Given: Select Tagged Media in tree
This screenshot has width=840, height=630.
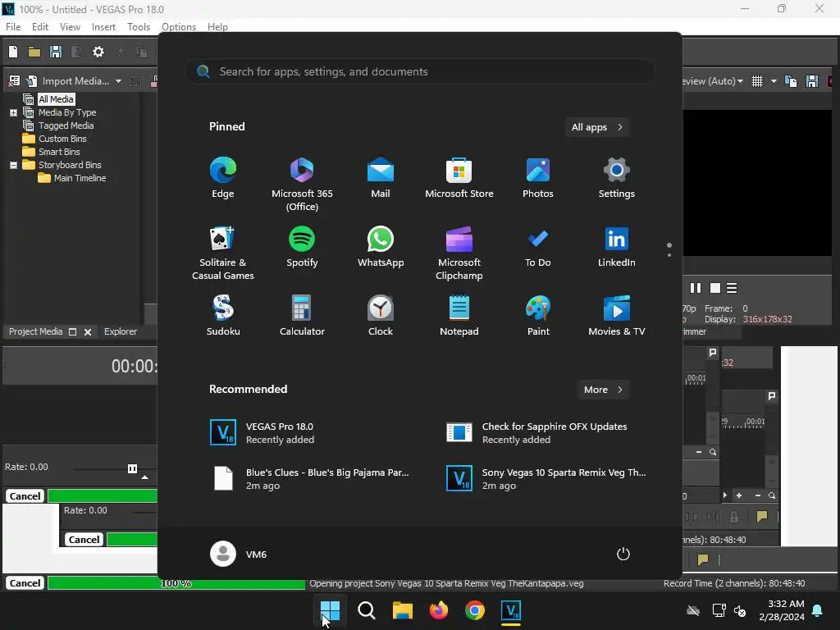Looking at the screenshot, I should tap(66, 126).
